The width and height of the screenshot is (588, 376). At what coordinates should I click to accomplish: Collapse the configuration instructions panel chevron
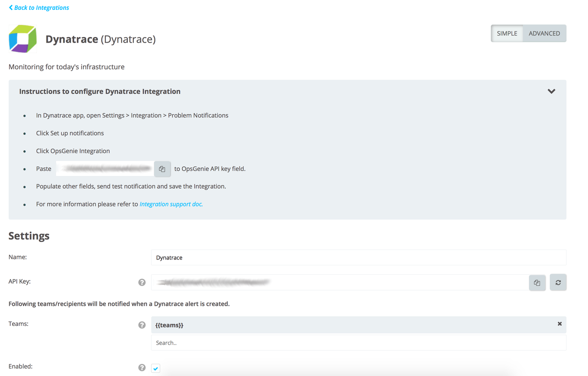point(551,91)
